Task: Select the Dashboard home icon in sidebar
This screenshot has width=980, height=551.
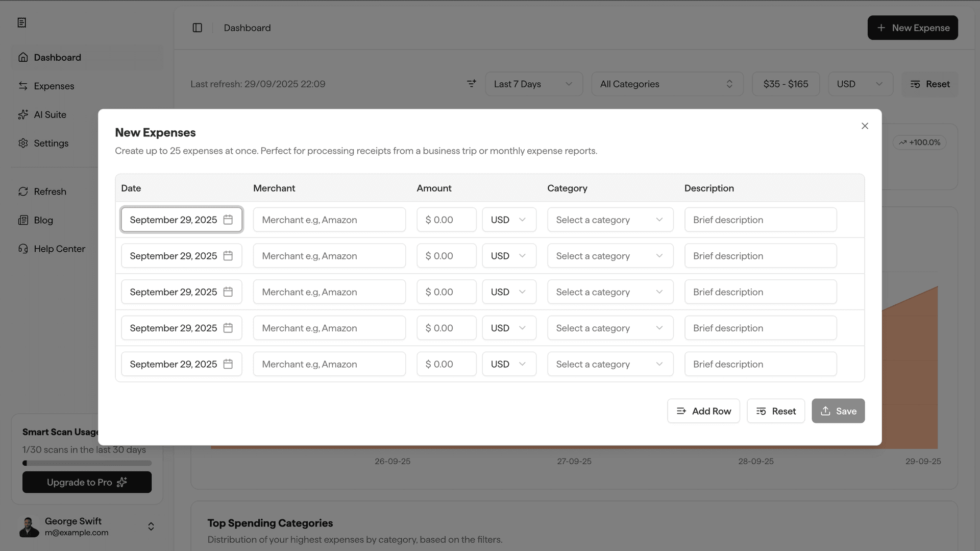Action: pos(23,57)
